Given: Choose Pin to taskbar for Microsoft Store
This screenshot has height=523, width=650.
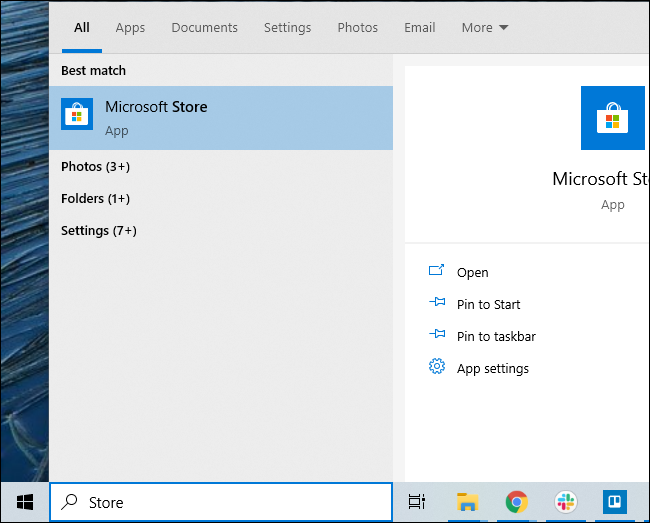Looking at the screenshot, I should [x=496, y=337].
